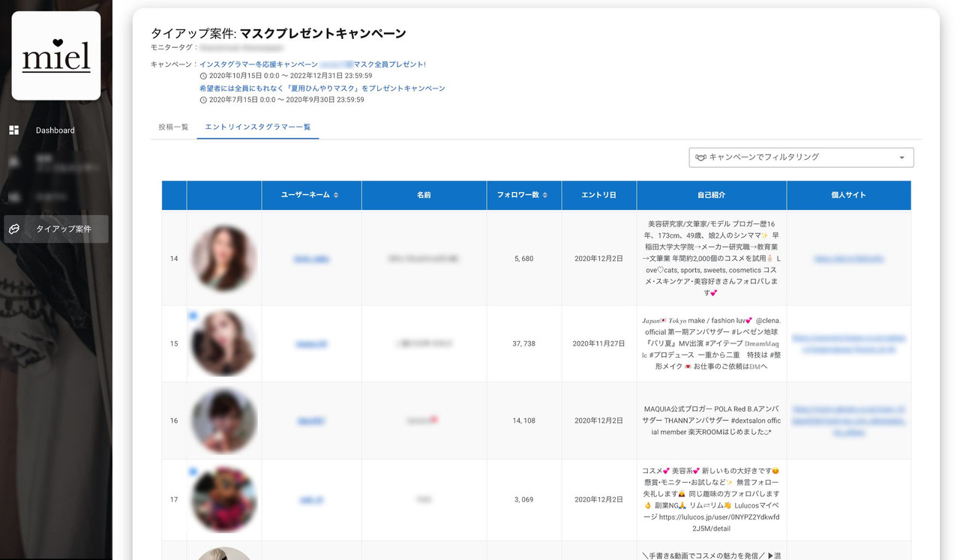Click the Dashboard grid icon in the sidebar

tap(13, 130)
